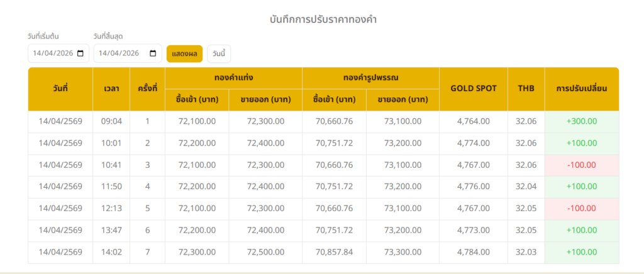Image resolution: width=644 pixels, height=274 pixels.
Task: Click the page title บันทึกการปรับราคาทองคำ
Action: tap(323, 19)
